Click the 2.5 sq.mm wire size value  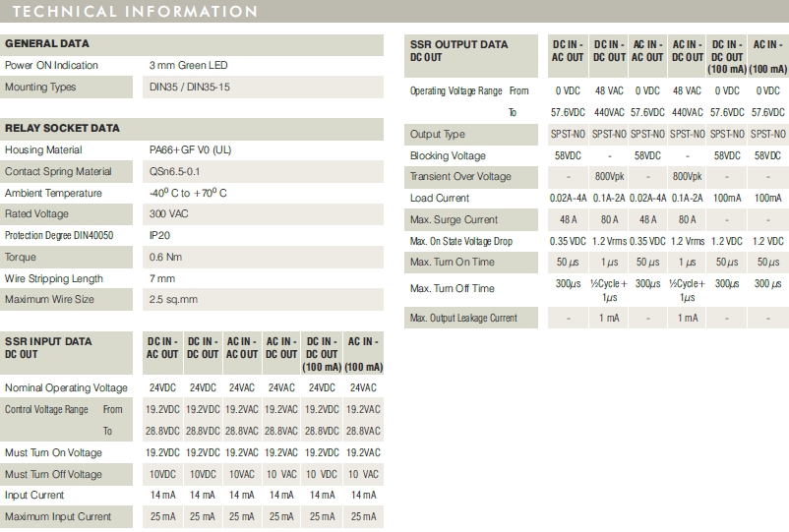point(173,300)
